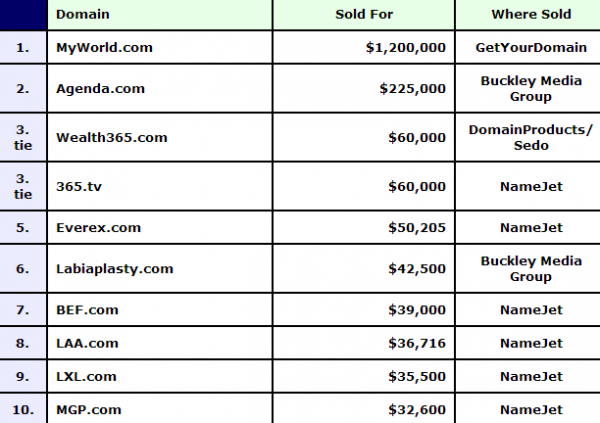
Task: Click the $1,200,000 sale price
Action: pyautogui.click(x=406, y=47)
